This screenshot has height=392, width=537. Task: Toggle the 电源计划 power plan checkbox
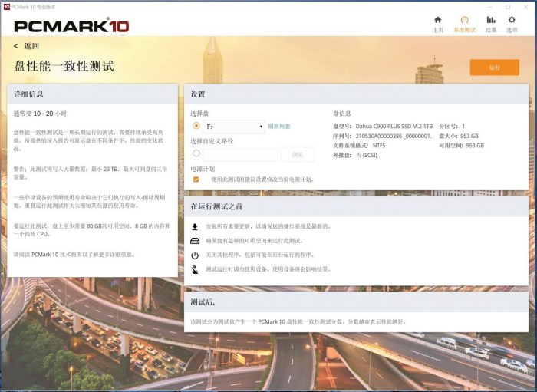(x=196, y=179)
